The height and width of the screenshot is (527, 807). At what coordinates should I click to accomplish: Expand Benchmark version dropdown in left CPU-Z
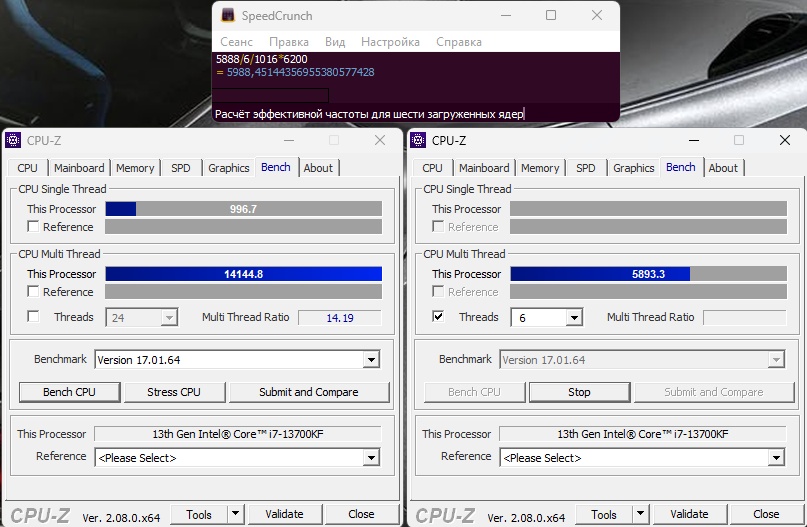click(x=371, y=360)
